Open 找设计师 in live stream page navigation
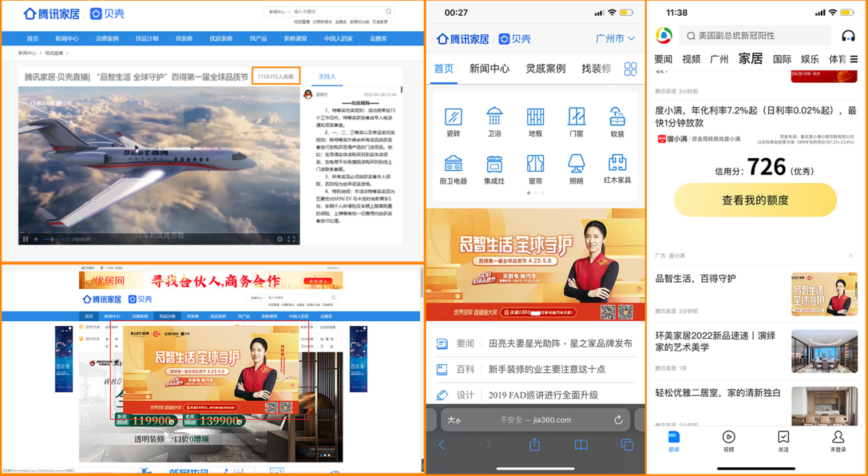868x476 pixels. coord(147,38)
